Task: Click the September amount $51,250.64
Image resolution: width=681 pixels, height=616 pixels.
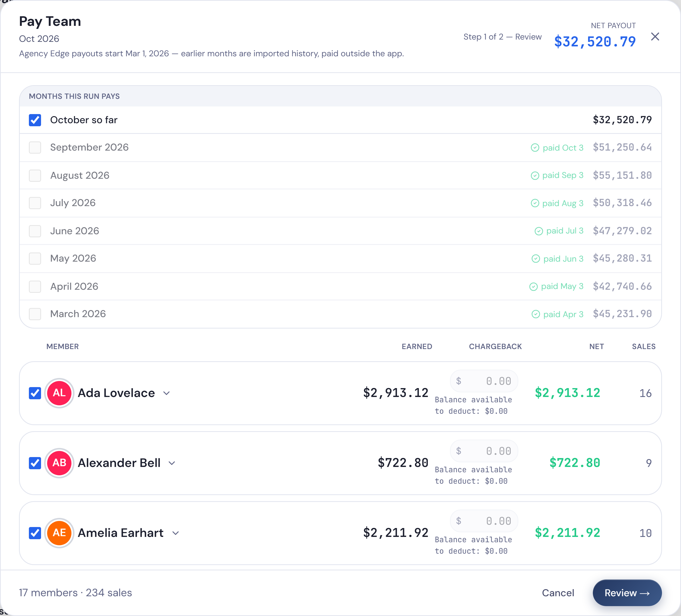Action: pyautogui.click(x=622, y=147)
